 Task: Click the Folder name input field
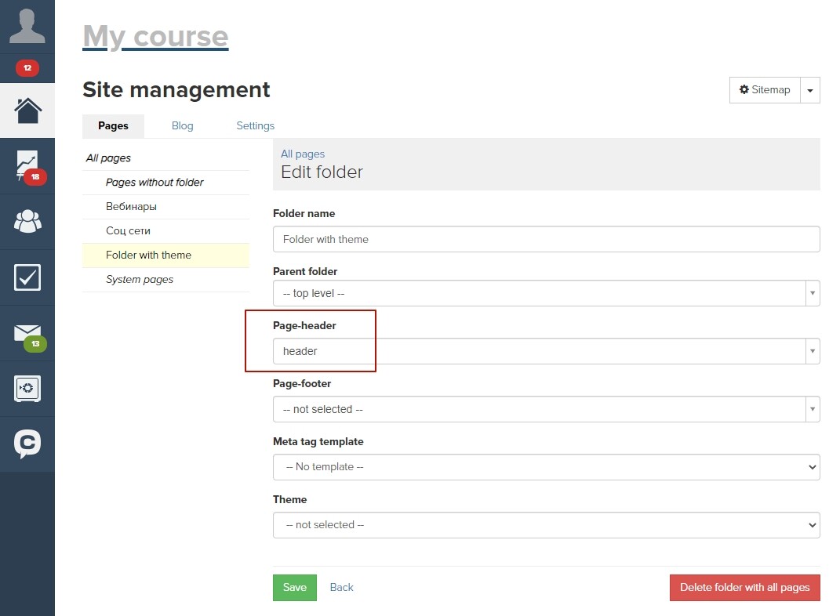pyautogui.click(x=547, y=239)
